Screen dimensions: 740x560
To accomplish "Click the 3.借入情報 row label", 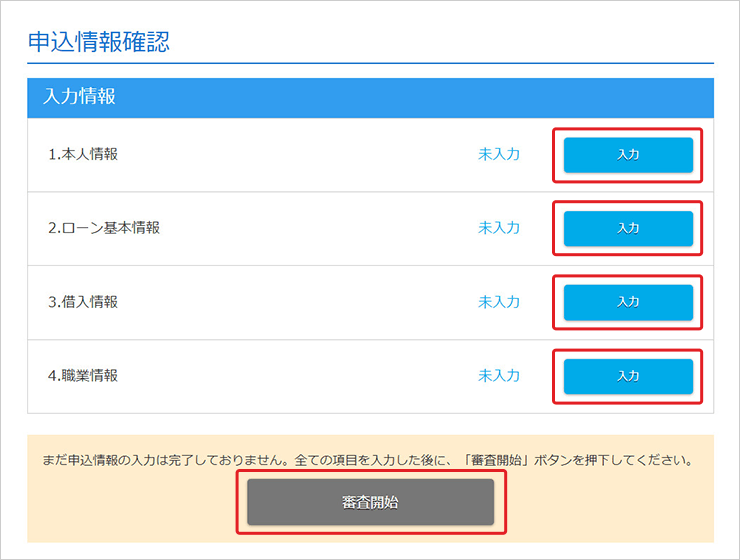I will tap(83, 302).
